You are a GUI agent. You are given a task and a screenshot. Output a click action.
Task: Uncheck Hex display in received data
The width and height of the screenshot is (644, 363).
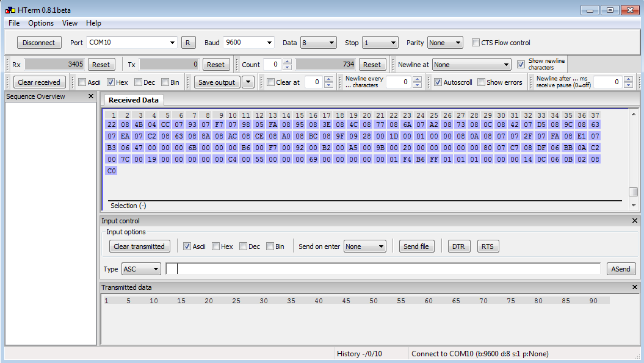pos(111,82)
